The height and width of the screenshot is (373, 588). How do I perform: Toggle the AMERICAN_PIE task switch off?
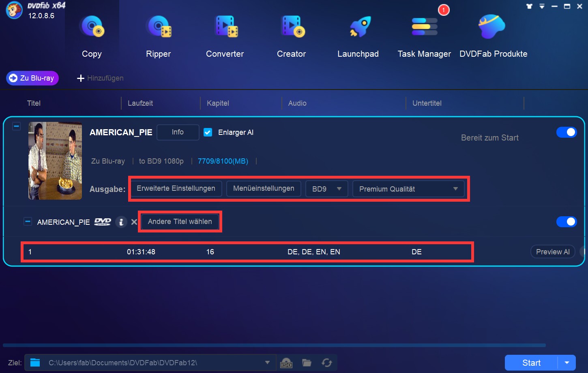[x=567, y=132]
